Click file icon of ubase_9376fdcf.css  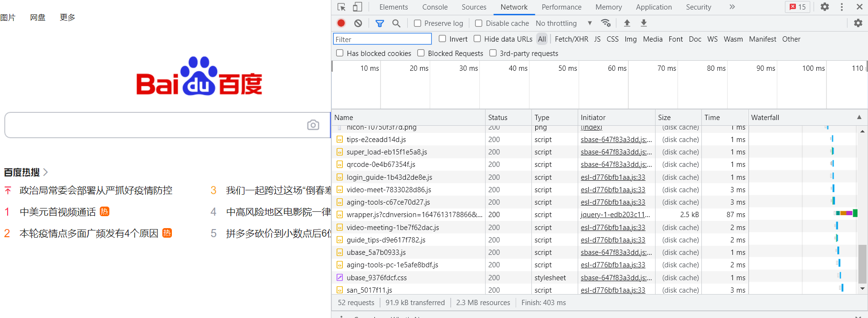339,277
